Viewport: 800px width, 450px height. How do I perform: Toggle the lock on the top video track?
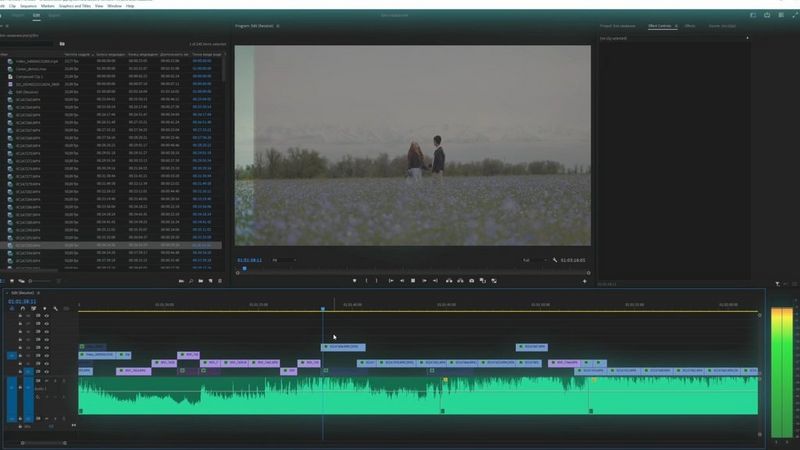click(20, 317)
